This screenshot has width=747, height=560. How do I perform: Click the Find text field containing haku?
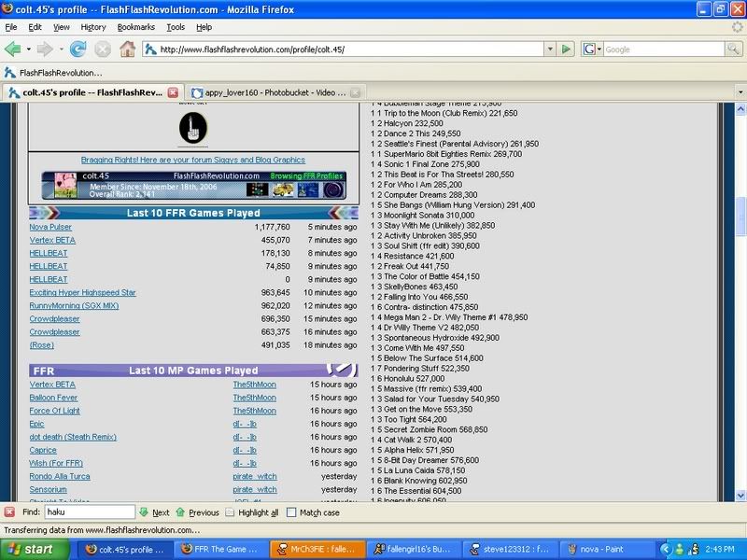[x=90, y=512]
